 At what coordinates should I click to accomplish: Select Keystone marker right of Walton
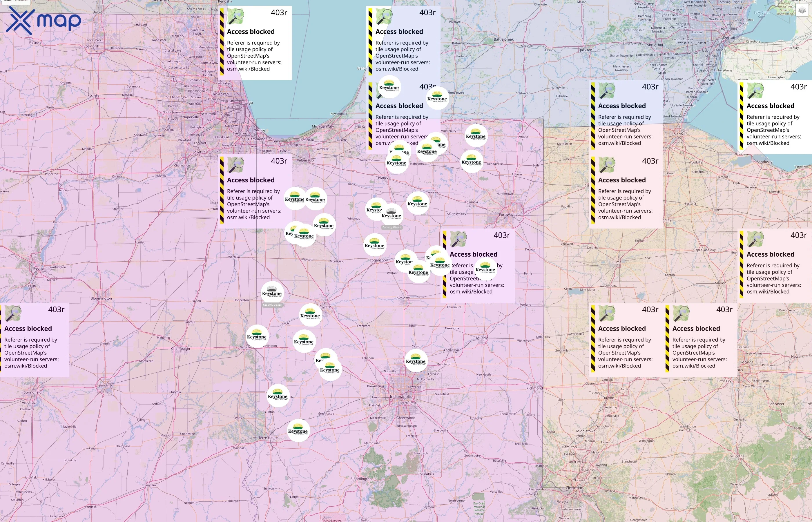click(418, 272)
